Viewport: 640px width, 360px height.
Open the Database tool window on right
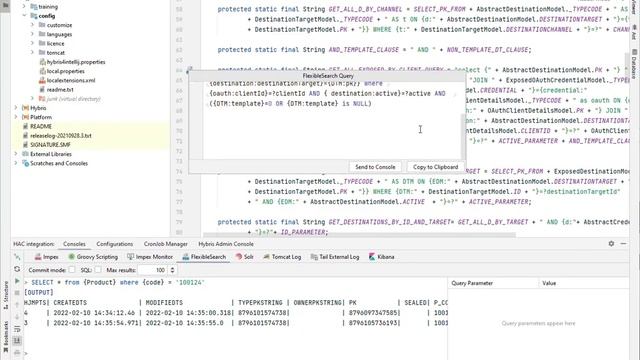pyautogui.click(x=634, y=64)
